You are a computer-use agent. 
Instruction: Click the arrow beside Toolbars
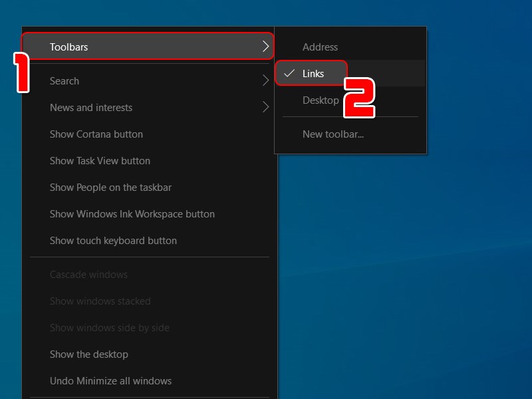click(265, 47)
